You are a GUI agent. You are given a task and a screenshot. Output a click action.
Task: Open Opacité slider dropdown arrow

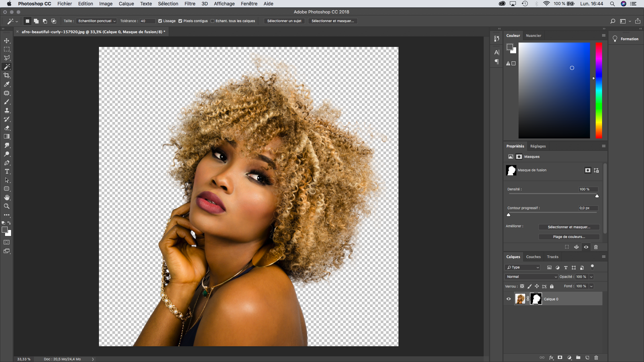pyautogui.click(x=591, y=277)
